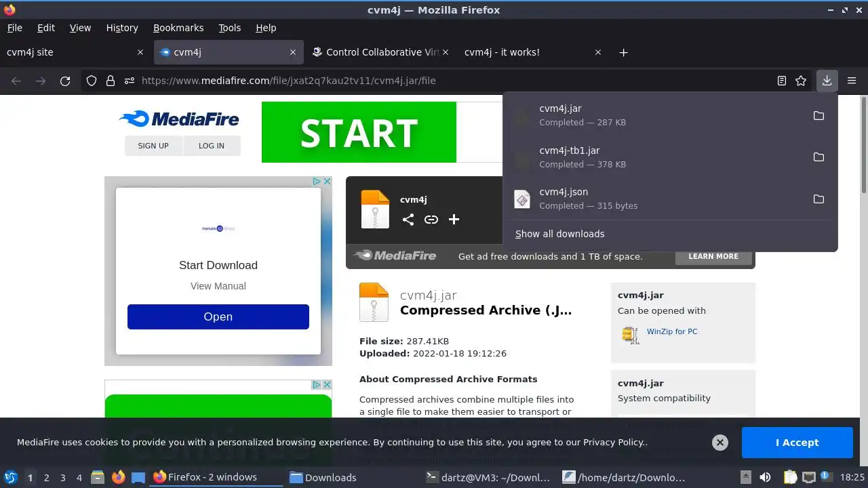Screen dimensions: 868x488
Task: Switch to workspace 3
Action: pos(62,477)
